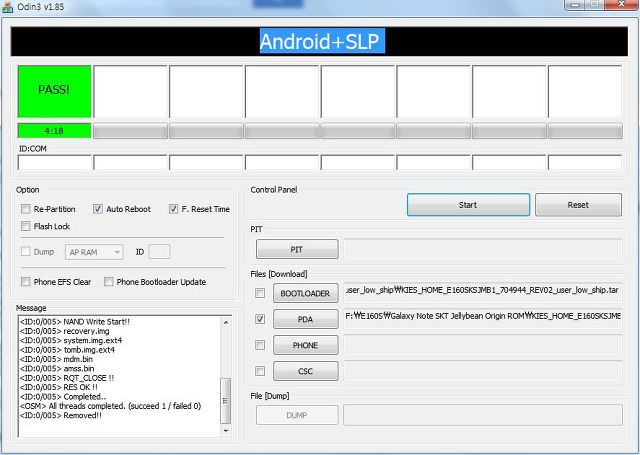Select the 'amss.bin' log line
This screenshot has width=640, height=455.
click(x=57, y=368)
